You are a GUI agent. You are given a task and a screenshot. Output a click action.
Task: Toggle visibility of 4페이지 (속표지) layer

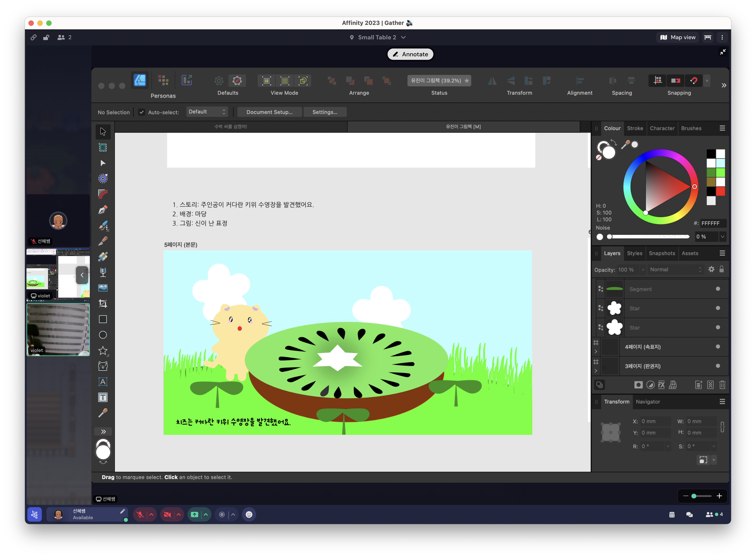[x=718, y=347]
